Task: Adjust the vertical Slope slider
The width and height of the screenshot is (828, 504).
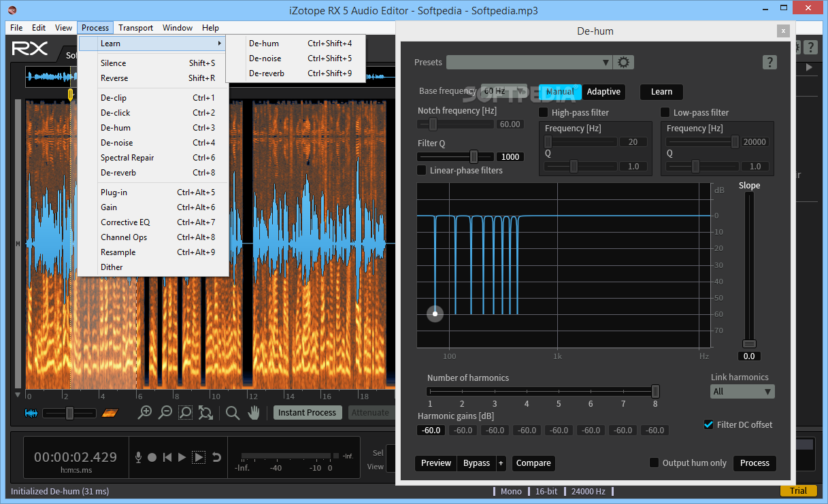Action: 749,343
